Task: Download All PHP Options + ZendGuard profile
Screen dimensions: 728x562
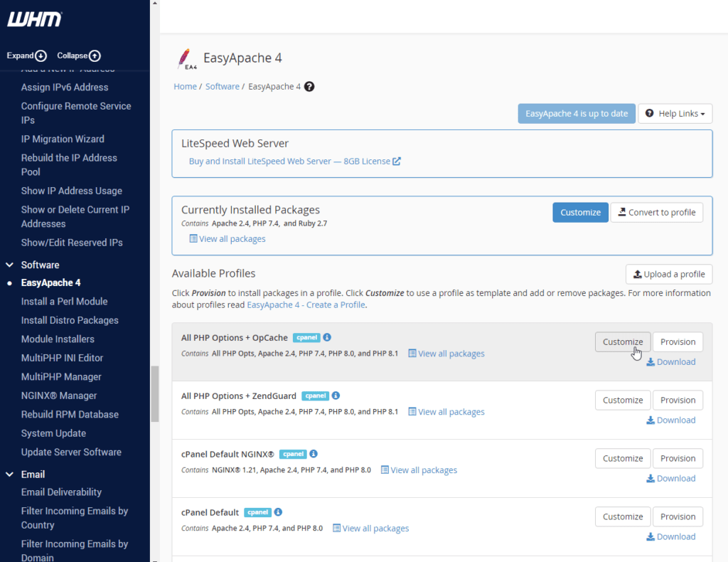Action: click(x=671, y=420)
